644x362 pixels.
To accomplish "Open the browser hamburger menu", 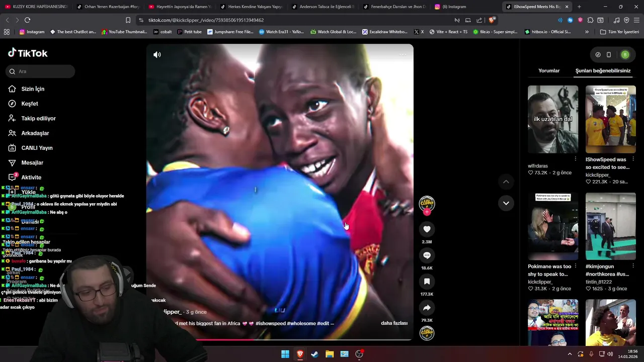I will 636,20.
